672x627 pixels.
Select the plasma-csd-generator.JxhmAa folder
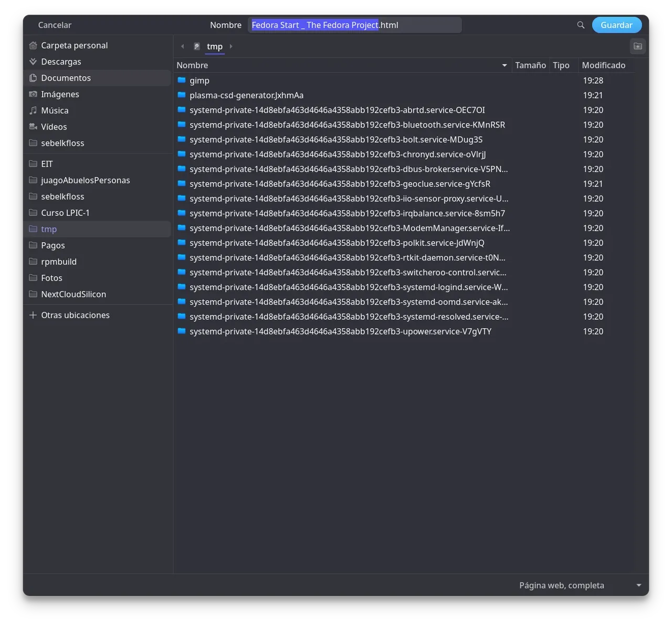pyautogui.click(x=246, y=95)
